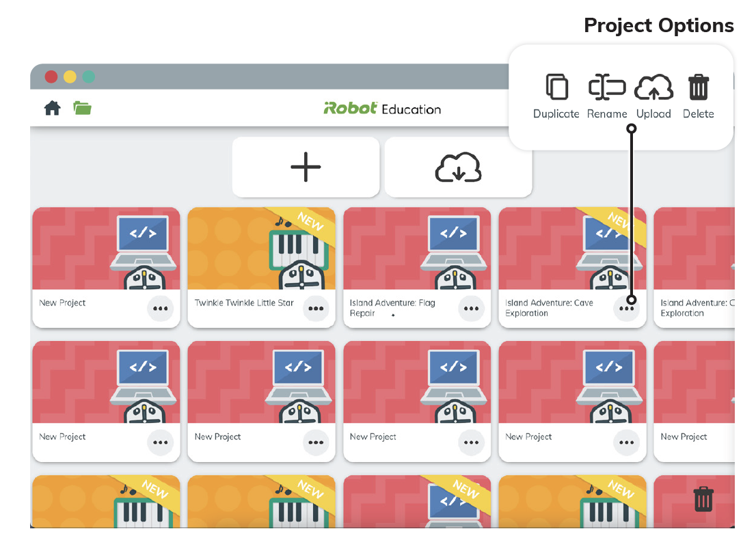Expand options for Island Adventure: Flag Repair
The height and width of the screenshot is (555, 756).
tap(470, 309)
